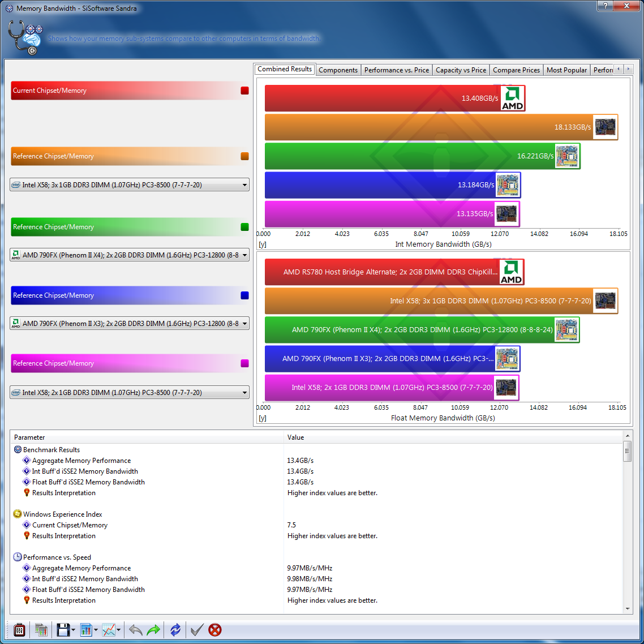Image resolution: width=644 pixels, height=644 pixels.
Task: Toggle the magenta Reference Chipset/Memory checkbox
Action: pyautogui.click(x=245, y=363)
